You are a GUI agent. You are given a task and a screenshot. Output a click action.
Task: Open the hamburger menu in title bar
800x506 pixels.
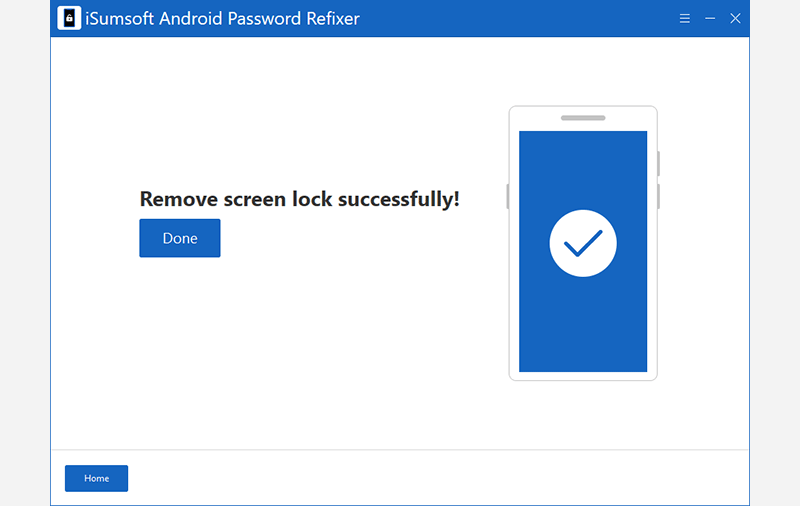(685, 18)
